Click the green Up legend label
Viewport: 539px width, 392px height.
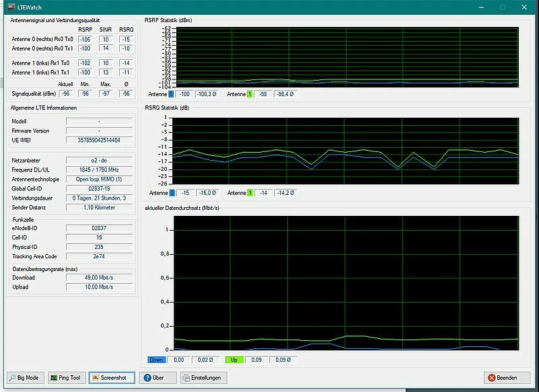(x=236, y=360)
